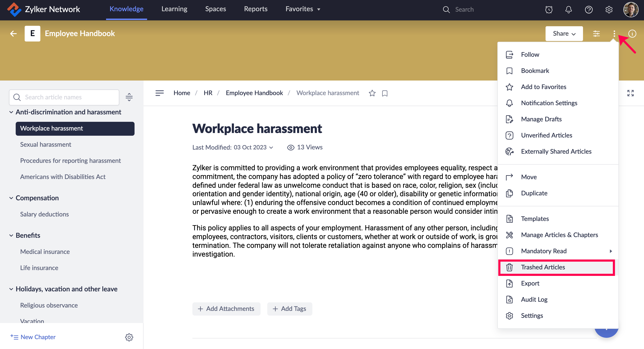This screenshot has height=349, width=644.
Task: Enter fullscreen with the expand arrows icon
Action: click(x=630, y=93)
